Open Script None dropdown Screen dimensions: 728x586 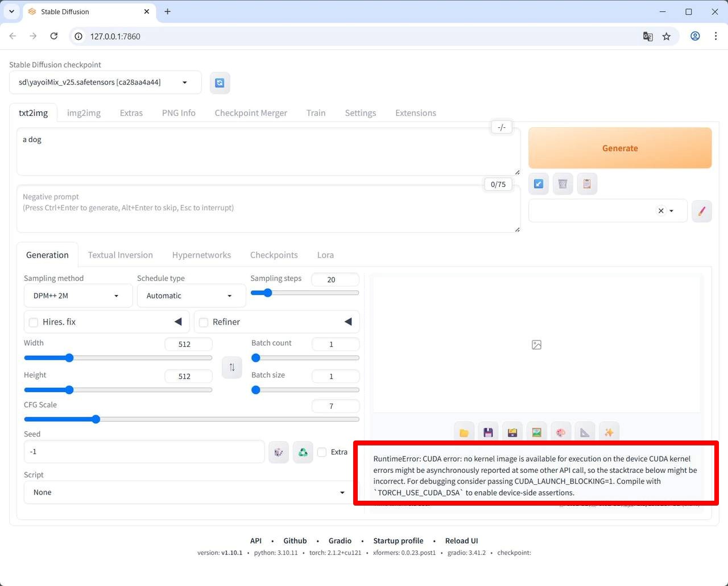pos(188,492)
